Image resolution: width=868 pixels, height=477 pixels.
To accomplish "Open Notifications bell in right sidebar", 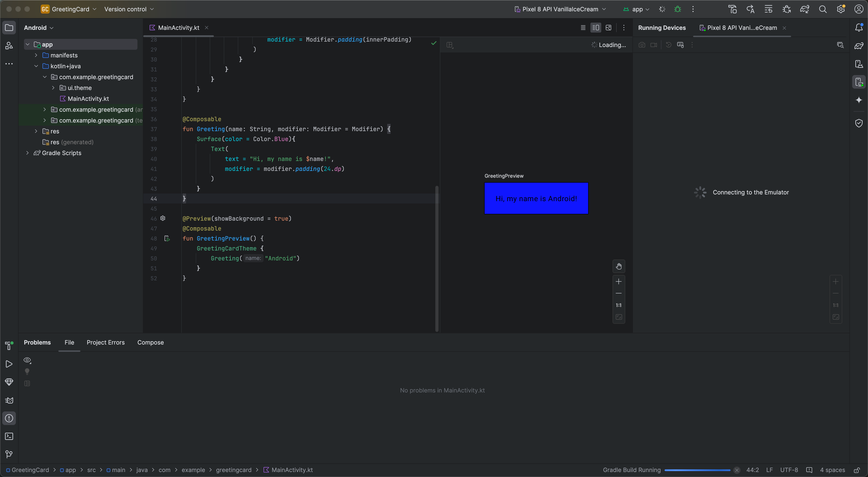I will [859, 28].
